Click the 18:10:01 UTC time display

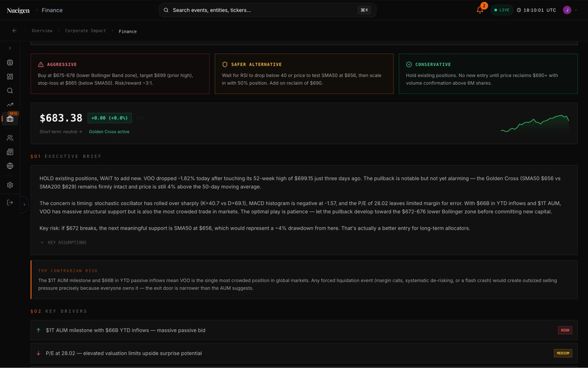539,10
